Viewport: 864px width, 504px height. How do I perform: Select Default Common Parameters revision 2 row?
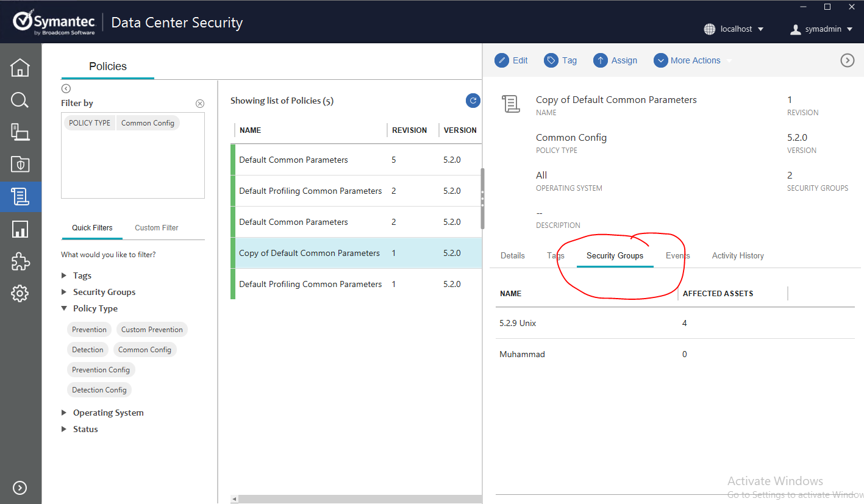point(356,222)
